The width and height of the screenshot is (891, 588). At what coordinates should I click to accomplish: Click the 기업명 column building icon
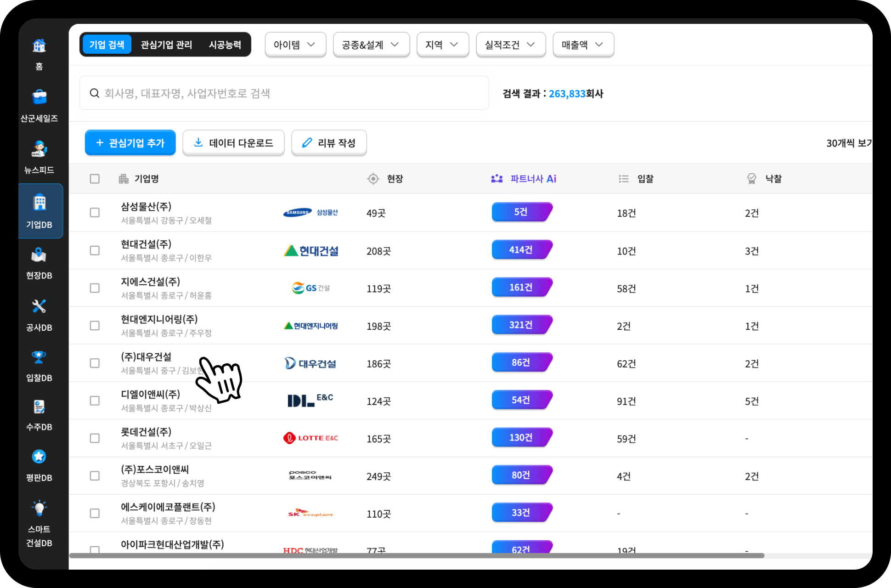[124, 179]
